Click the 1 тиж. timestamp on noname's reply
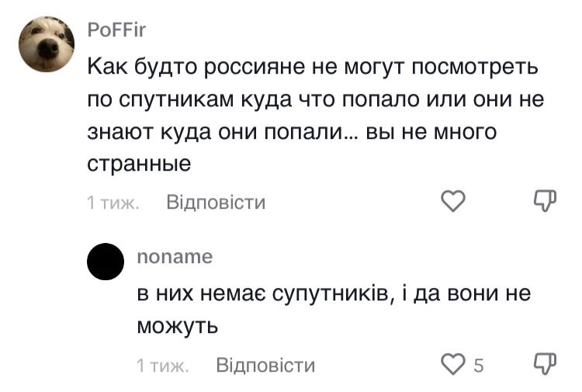Screen dimensions: 582x392 [x=162, y=365]
